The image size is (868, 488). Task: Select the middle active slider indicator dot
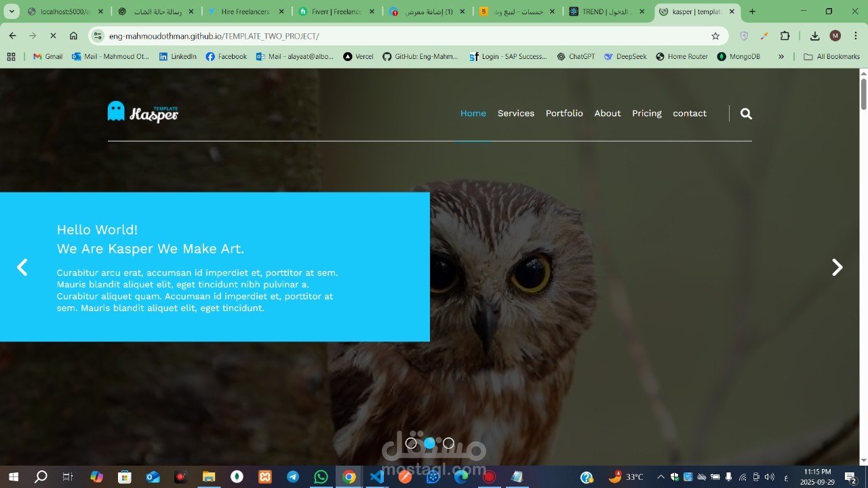pos(429,443)
